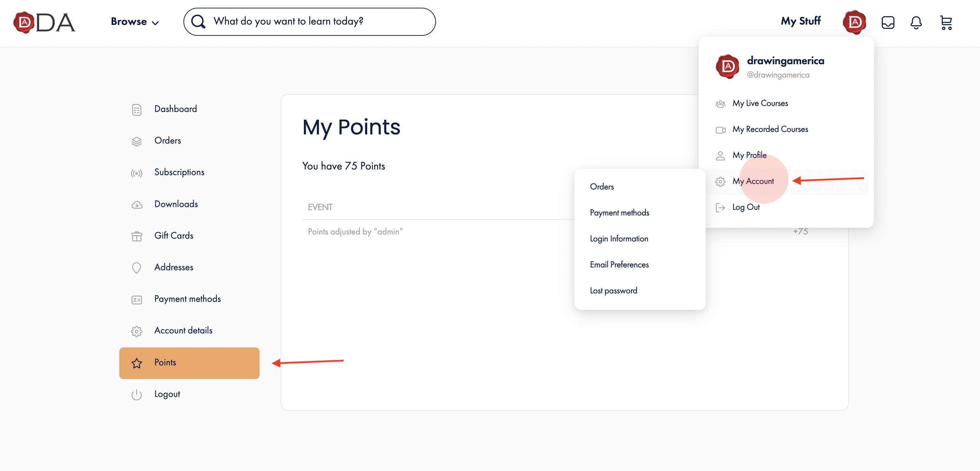Click the Subscriptions broadcast icon
Image resolution: width=980 pixels, height=471 pixels.
[136, 173]
